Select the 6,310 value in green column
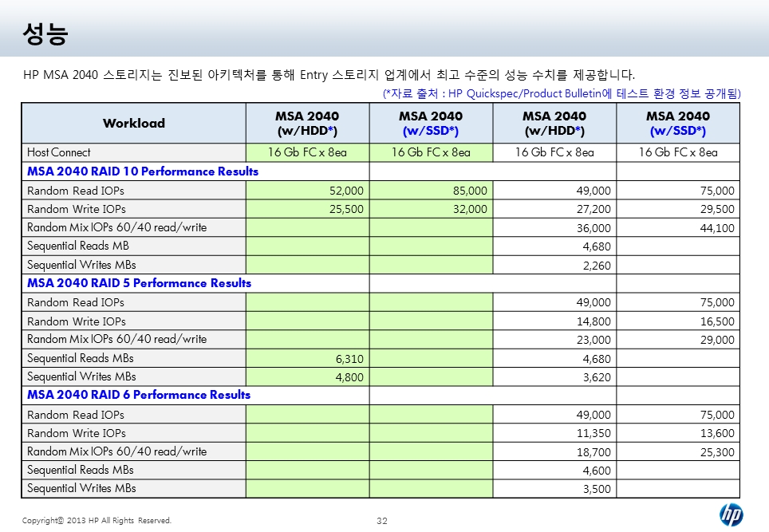Viewport: 769px width, 532px height. 307,359
